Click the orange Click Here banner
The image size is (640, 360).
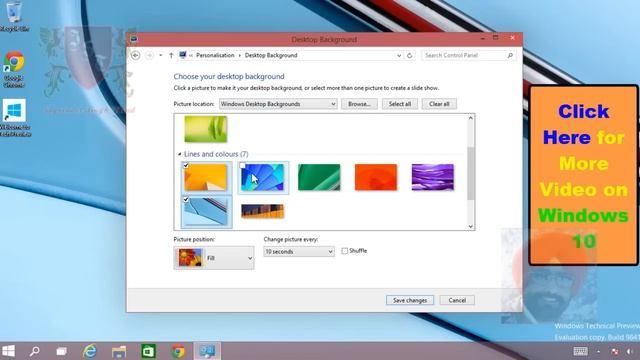[584, 176]
